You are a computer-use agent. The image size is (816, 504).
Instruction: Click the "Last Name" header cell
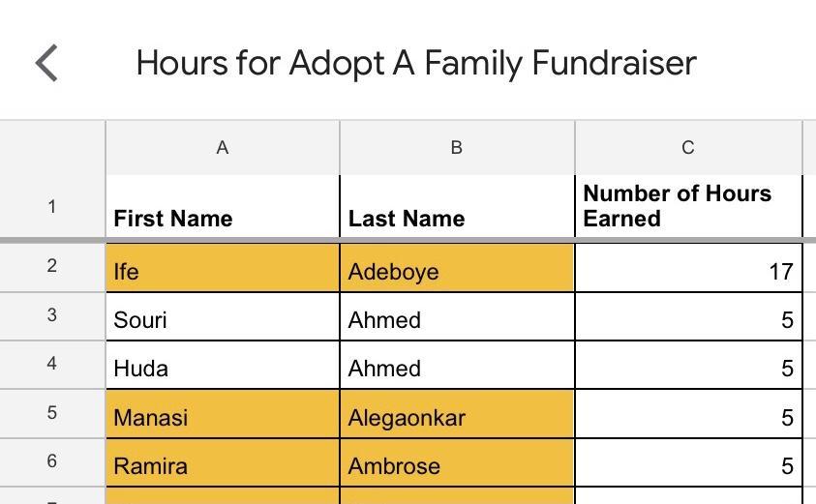point(456,207)
